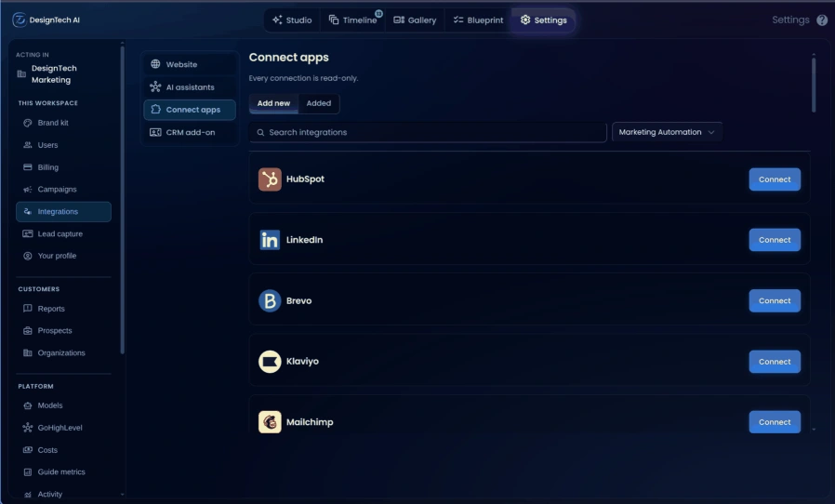
Task: Click the Your profile icon
Action: [x=28, y=256]
